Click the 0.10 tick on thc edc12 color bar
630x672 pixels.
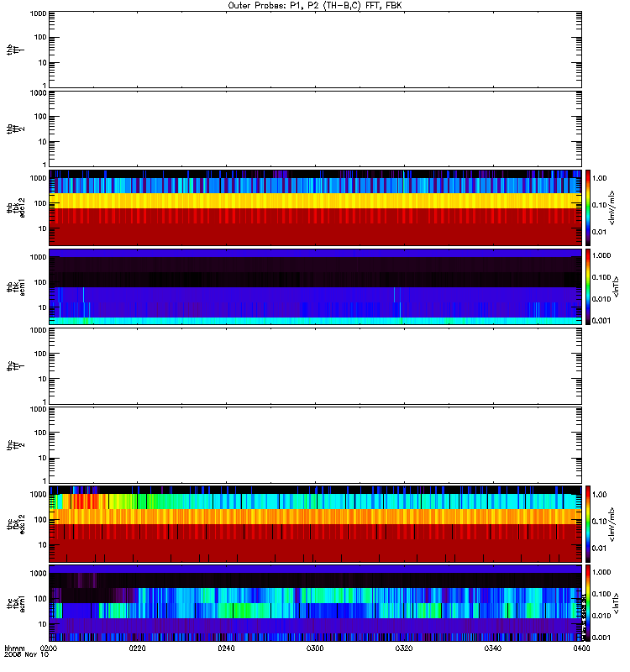[599, 522]
